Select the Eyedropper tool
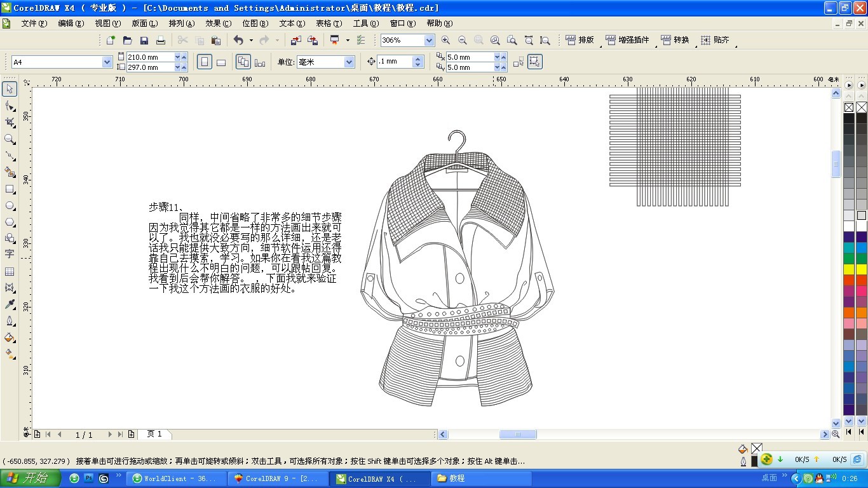Viewport: 868px width, 488px height. pyautogui.click(x=10, y=304)
